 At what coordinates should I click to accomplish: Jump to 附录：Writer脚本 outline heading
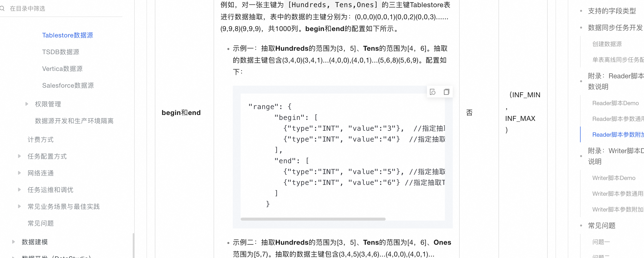point(616,156)
